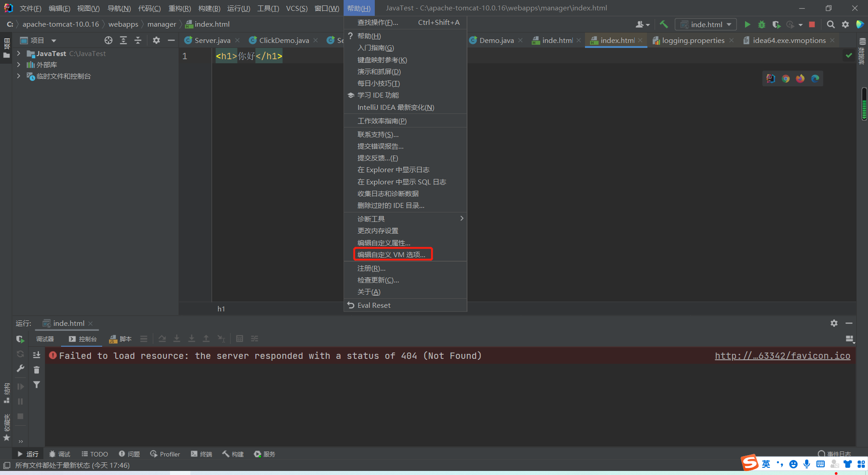This screenshot has width=868, height=475.
Task: Click the webapps breadcrumb in navigation bar
Action: tap(123, 24)
